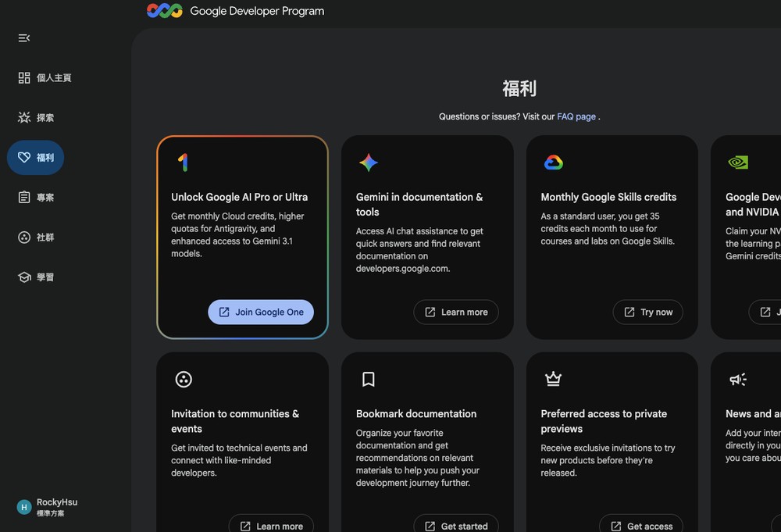Click the Bookmark documentation heading
This screenshot has height=532, width=781.
click(416, 414)
